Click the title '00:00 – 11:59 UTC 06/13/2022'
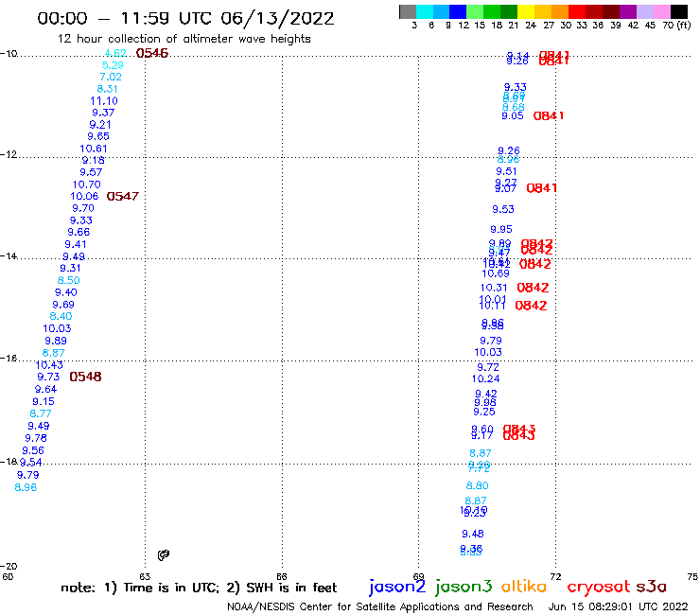Viewport: 700px width, 615px height. [x=185, y=18]
